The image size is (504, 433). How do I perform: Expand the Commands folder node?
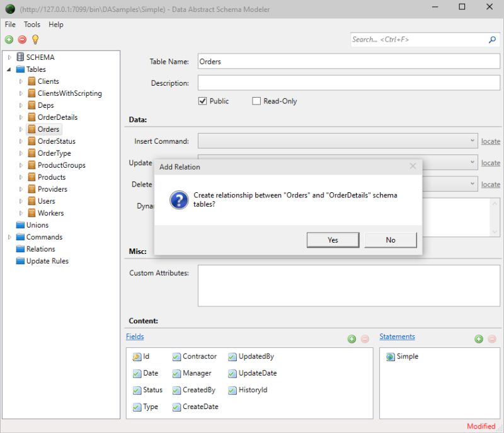(x=9, y=237)
